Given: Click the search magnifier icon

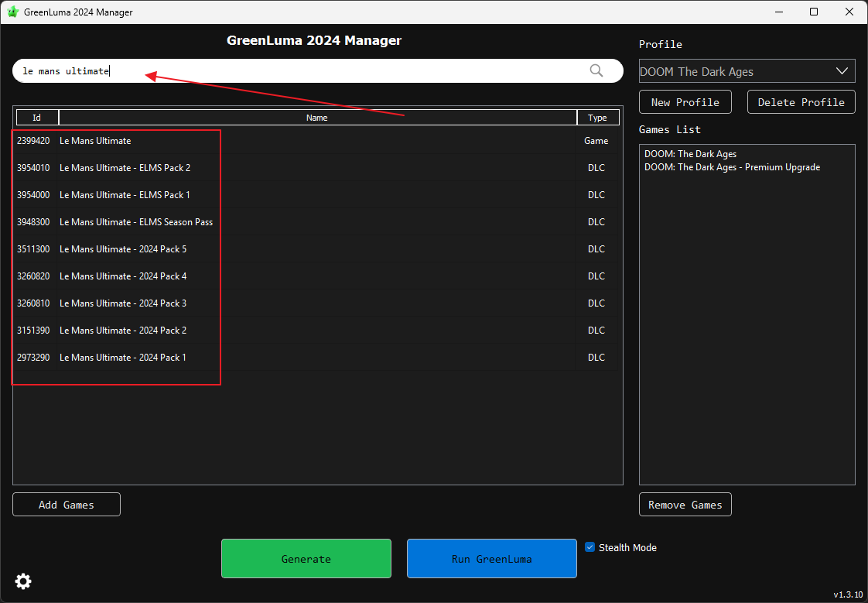Looking at the screenshot, I should pos(596,70).
